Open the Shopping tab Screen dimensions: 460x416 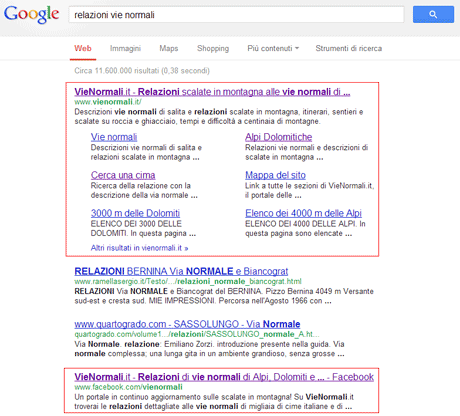pos(213,48)
